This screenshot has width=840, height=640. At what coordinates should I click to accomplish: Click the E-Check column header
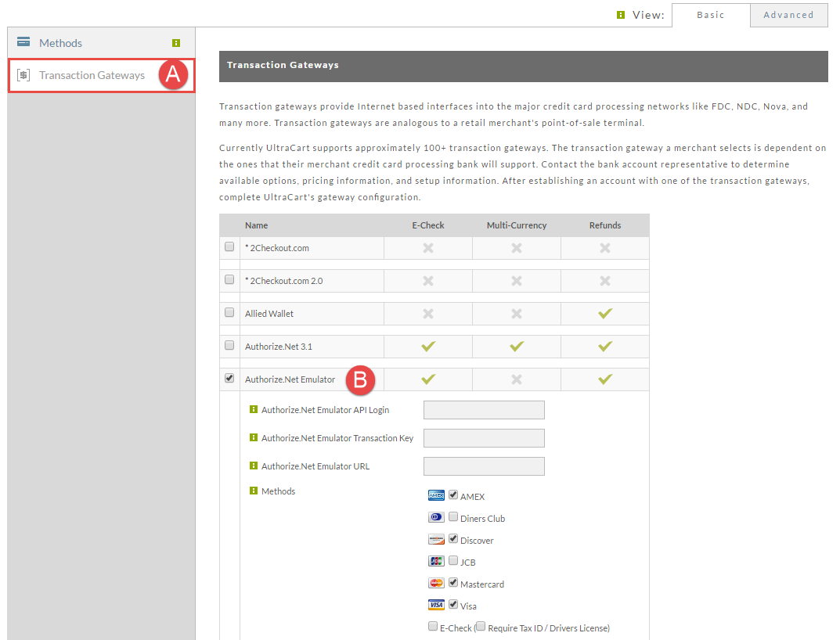point(428,225)
